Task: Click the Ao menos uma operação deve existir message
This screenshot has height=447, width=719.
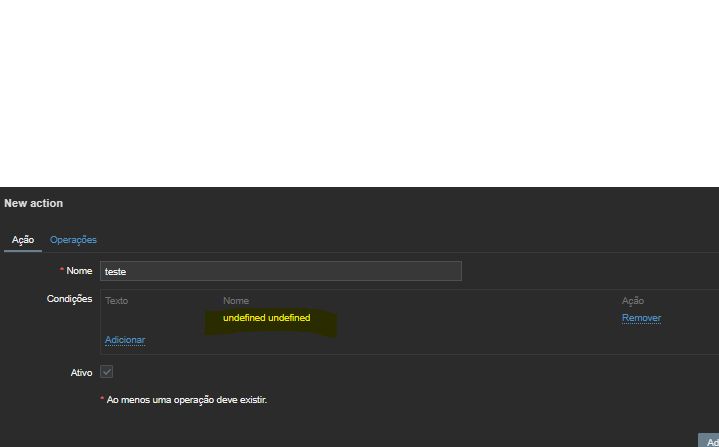Action: click(187, 400)
